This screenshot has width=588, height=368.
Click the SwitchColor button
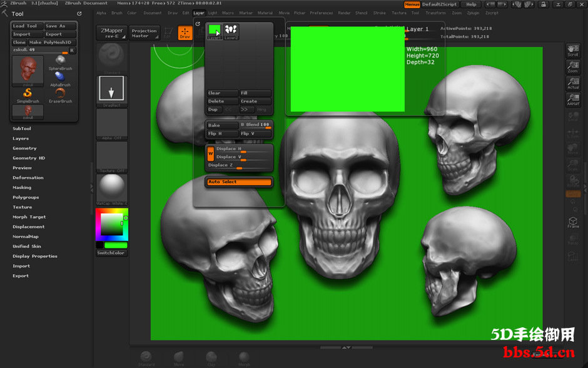(x=112, y=253)
